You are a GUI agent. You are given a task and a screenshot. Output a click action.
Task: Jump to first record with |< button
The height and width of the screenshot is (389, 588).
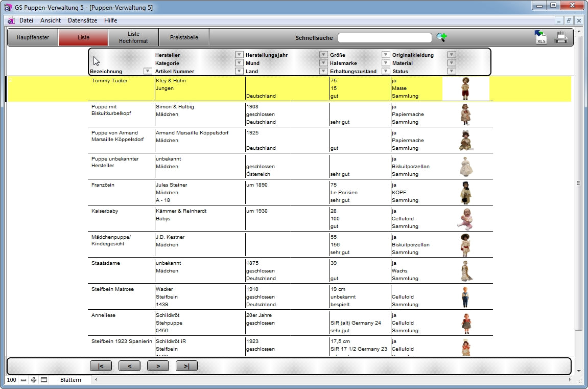[101, 366]
